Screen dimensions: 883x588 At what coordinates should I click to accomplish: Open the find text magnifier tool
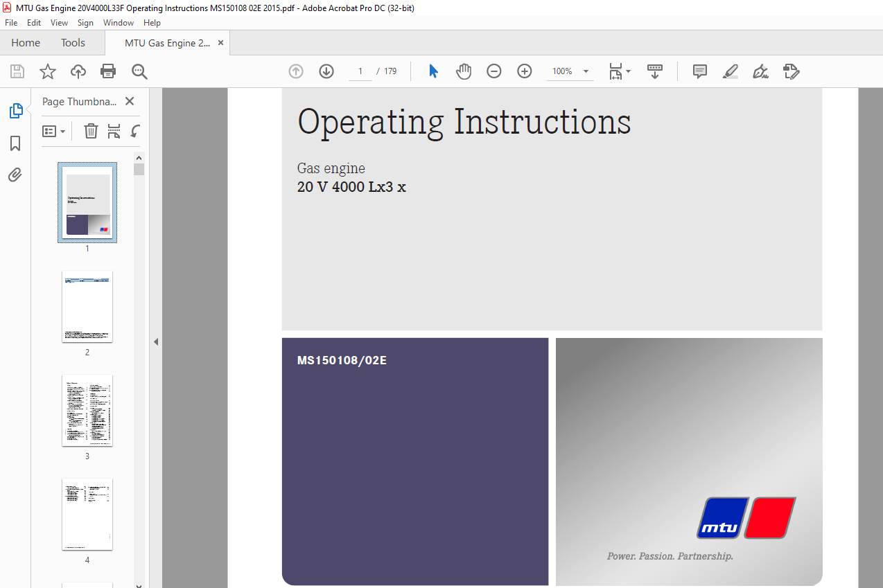tap(139, 71)
